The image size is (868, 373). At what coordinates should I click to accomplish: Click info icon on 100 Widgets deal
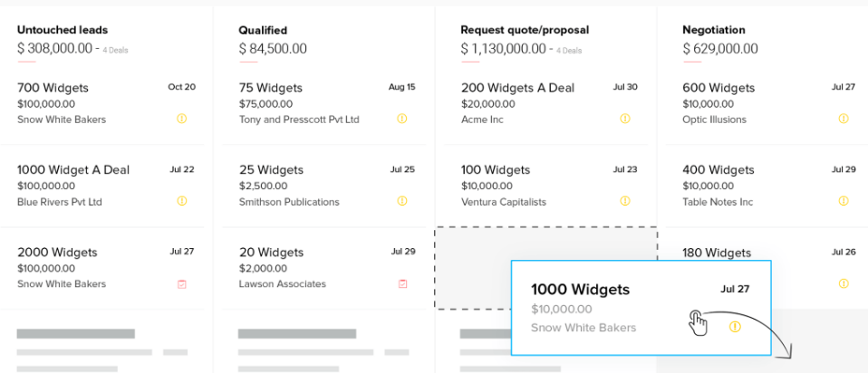tap(624, 201)
